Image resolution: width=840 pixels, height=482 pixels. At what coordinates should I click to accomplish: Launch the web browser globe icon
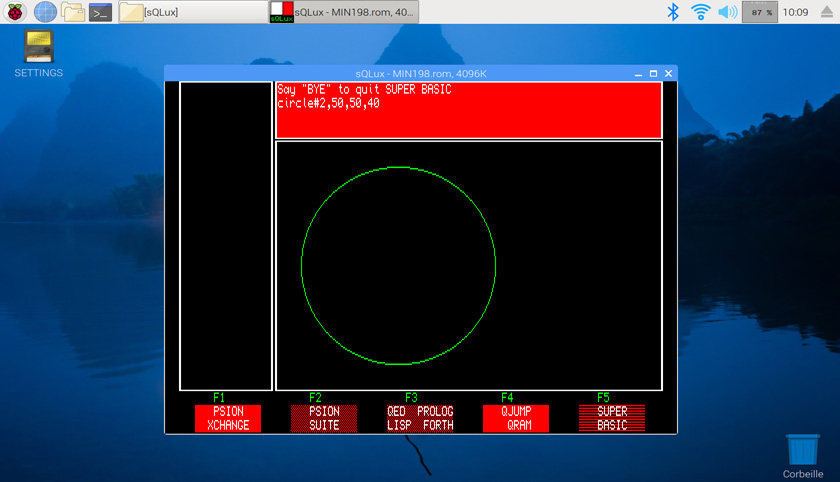tap(45, 12)
